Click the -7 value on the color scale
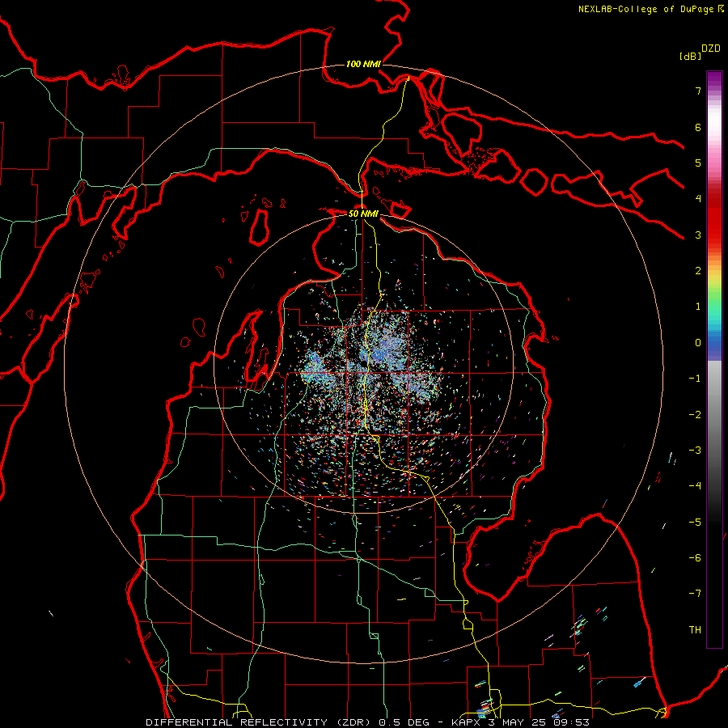 click(x=695, y=594)
